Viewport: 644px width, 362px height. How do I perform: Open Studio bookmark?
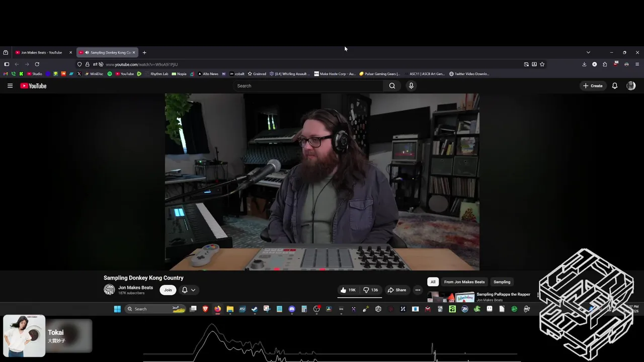(35, 74)
